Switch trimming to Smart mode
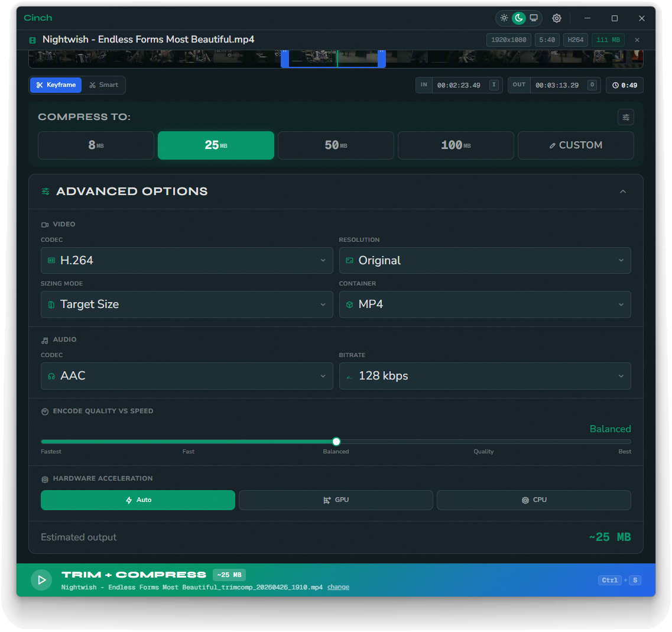 point(103,85)
